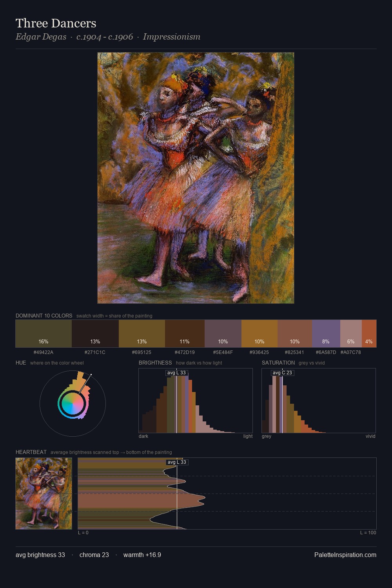Click the 'vivid' axis label
392x588 pixels.
tap(370, 436)
